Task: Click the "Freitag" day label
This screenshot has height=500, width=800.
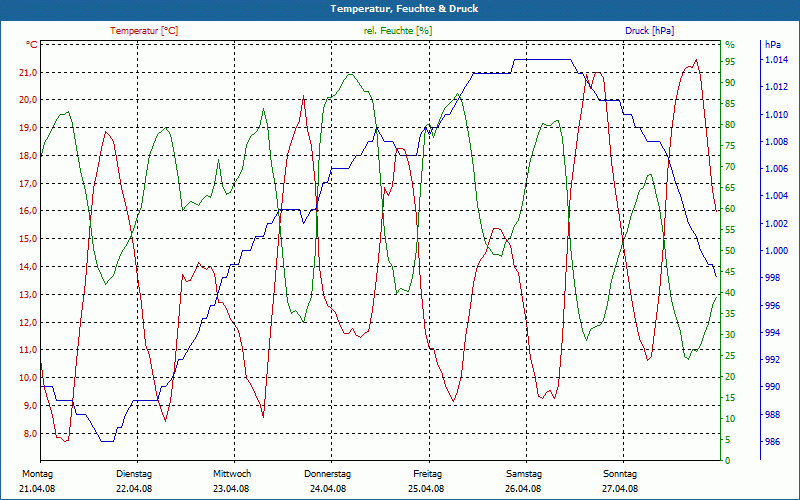Action: pyautogui.click(x=428, y=474)
